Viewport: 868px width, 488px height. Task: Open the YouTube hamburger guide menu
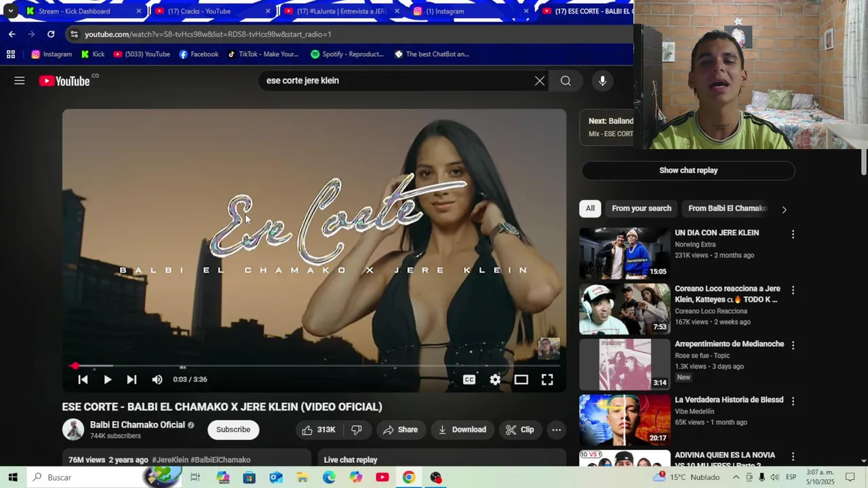(x=20, y=81)
